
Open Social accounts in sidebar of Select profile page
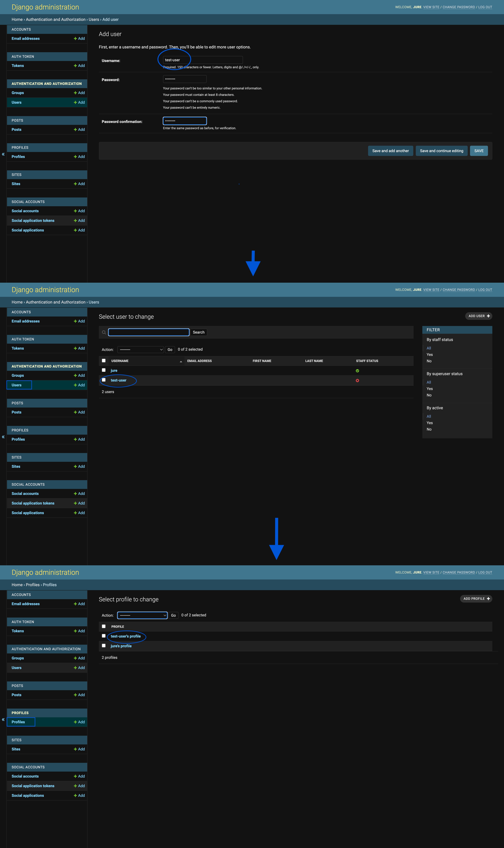25,776
